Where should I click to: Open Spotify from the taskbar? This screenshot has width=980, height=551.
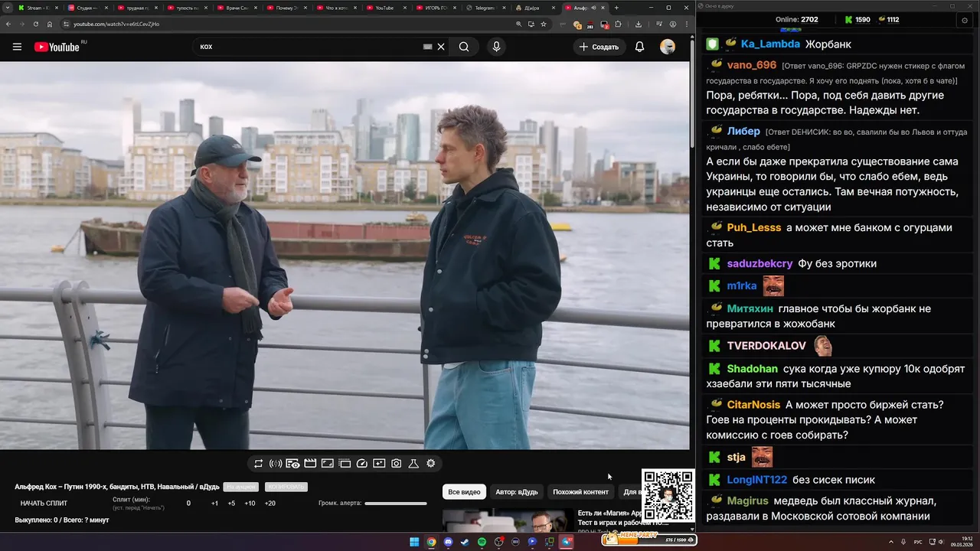coord(482,542)
